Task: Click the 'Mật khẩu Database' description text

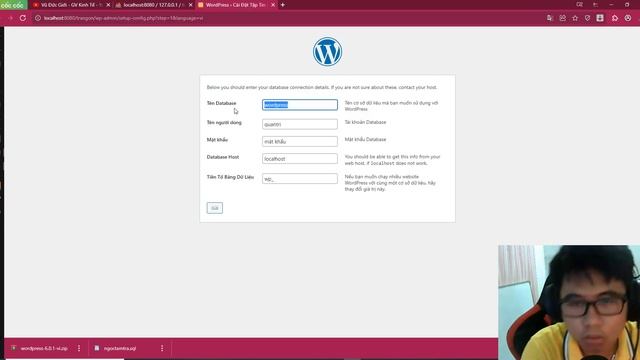Action: [365, 139]
